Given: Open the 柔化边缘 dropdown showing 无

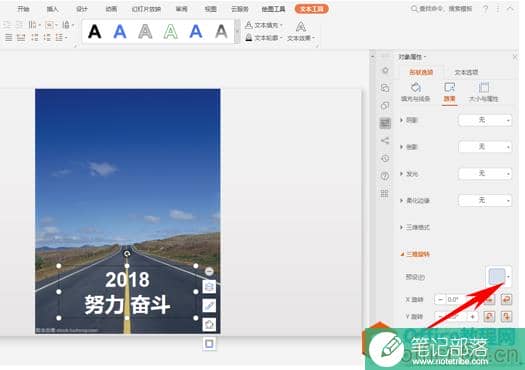Looking at the screenshot, I should (x=485, y=200).
